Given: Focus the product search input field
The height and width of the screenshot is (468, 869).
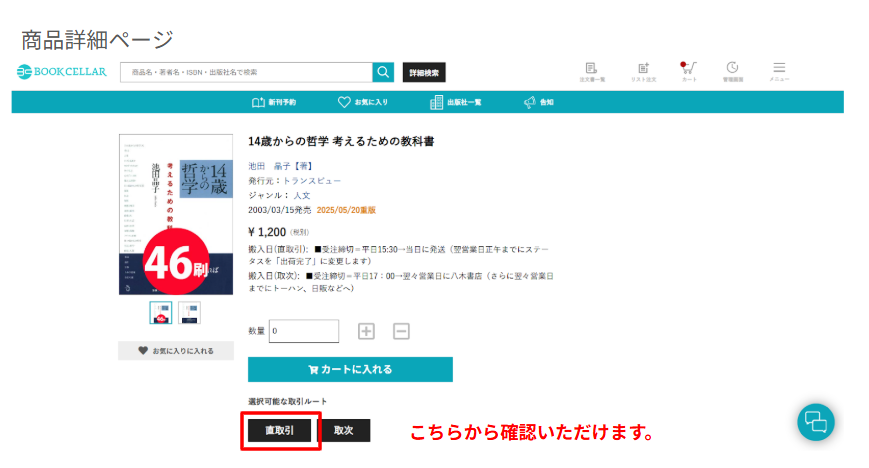Looking at the screenshot, I should point(247,72).
